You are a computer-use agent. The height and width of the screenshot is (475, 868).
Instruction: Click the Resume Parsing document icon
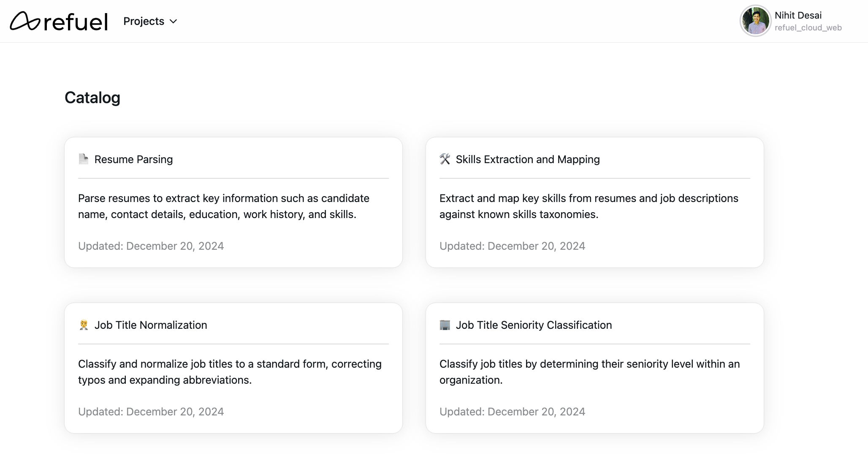(84, 159)
